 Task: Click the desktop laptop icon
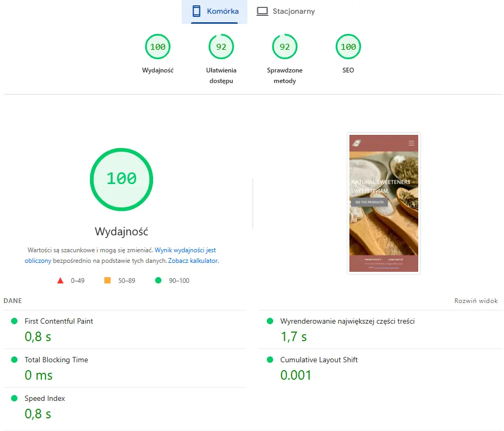[x=262, y=11]
